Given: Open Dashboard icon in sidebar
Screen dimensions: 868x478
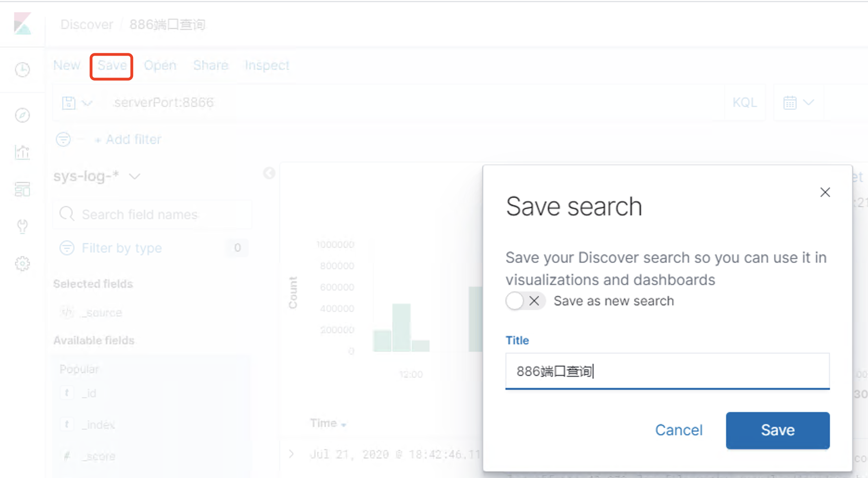Looking at the screenshot, I should click(x=22, y=189).
